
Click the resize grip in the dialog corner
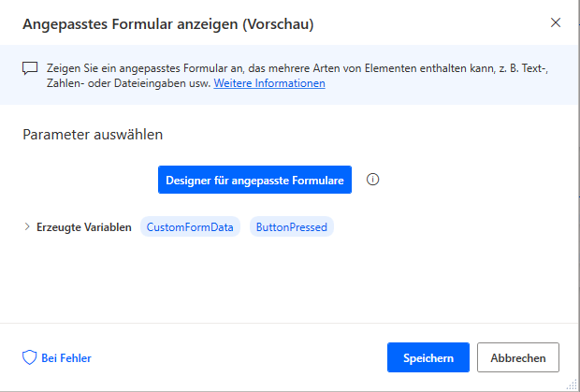[x=572, y=385]
